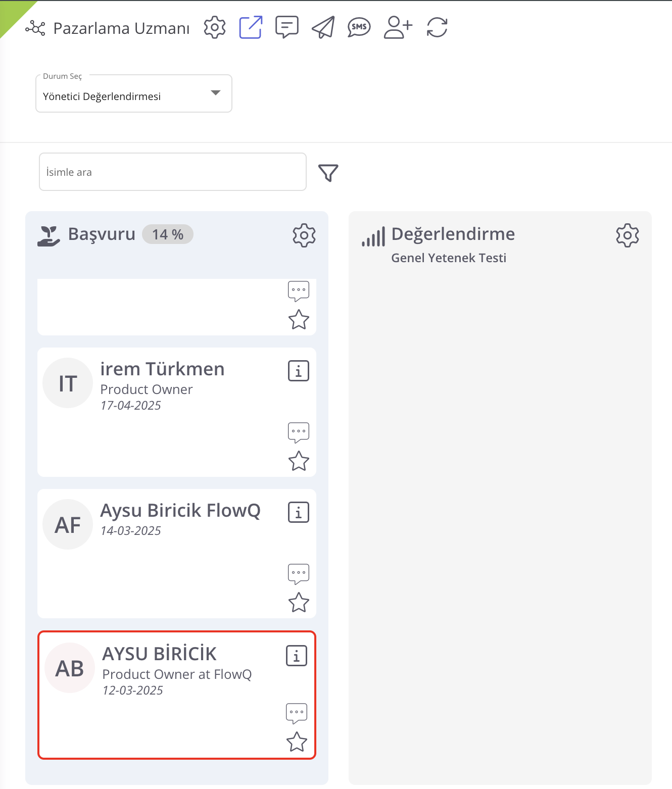This screenshot has width=672, height=789.
Task: Toggle favorite star on Aysu Biricik FlowQ
Action: point(299,602)
